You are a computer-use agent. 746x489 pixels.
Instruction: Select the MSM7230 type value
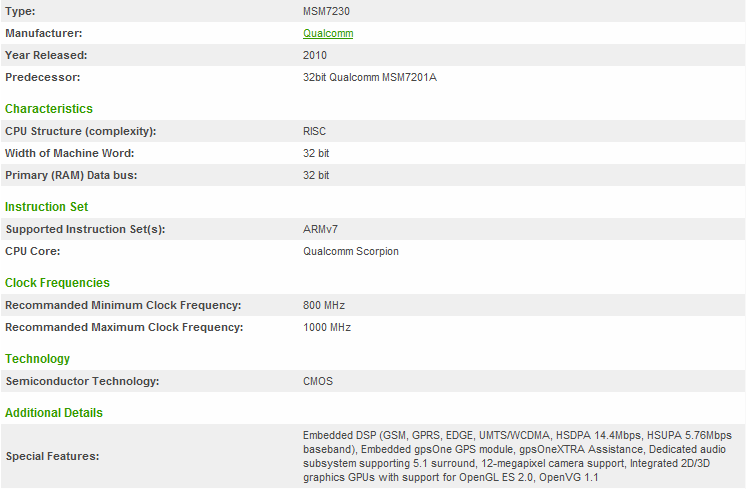point(326,11)
